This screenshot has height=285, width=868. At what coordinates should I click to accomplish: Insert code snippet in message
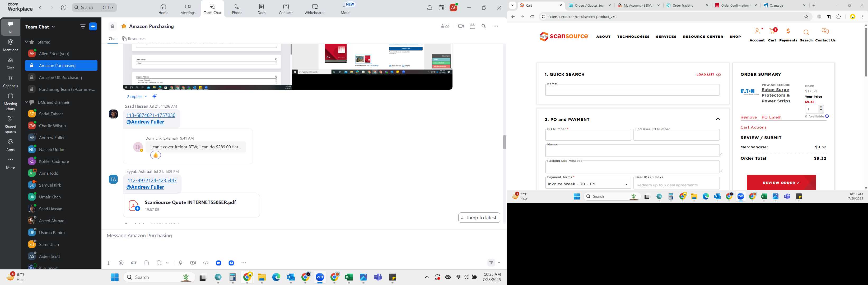[x=206, y=263]
